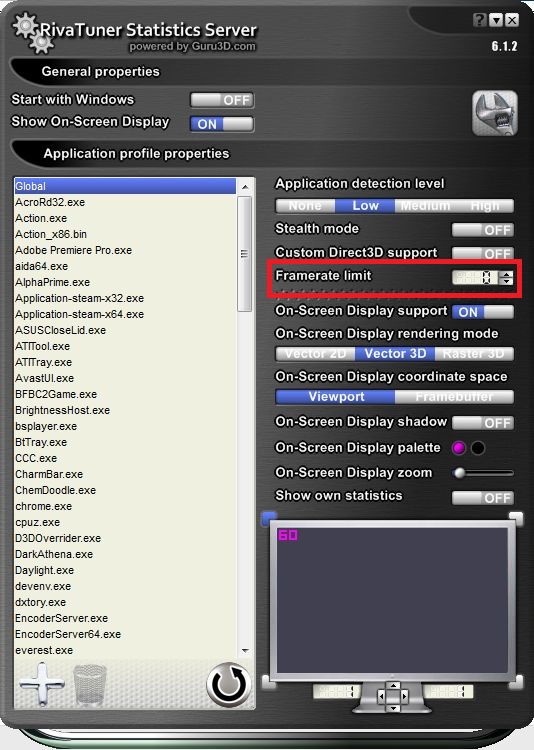Click the right OSD coordinate field
Image resolution: width=534 pixels, height=750 pixels.
pos(449,691)
